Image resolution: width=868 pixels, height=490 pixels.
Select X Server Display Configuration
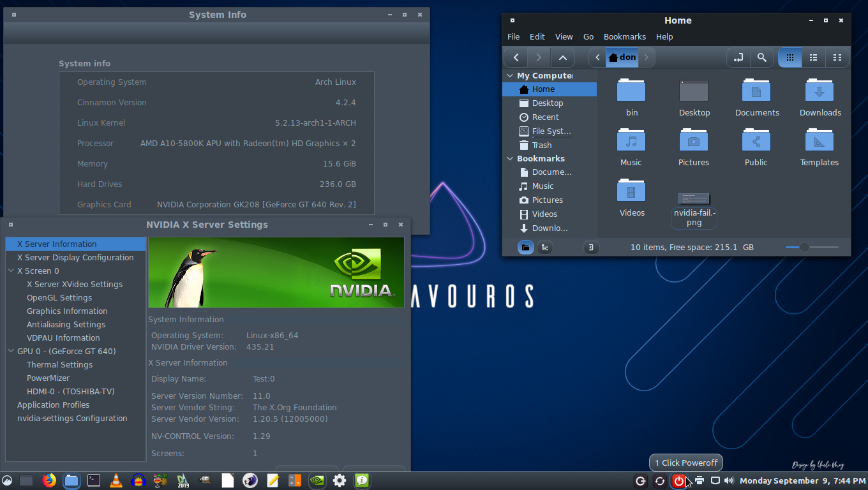[75, 258]
